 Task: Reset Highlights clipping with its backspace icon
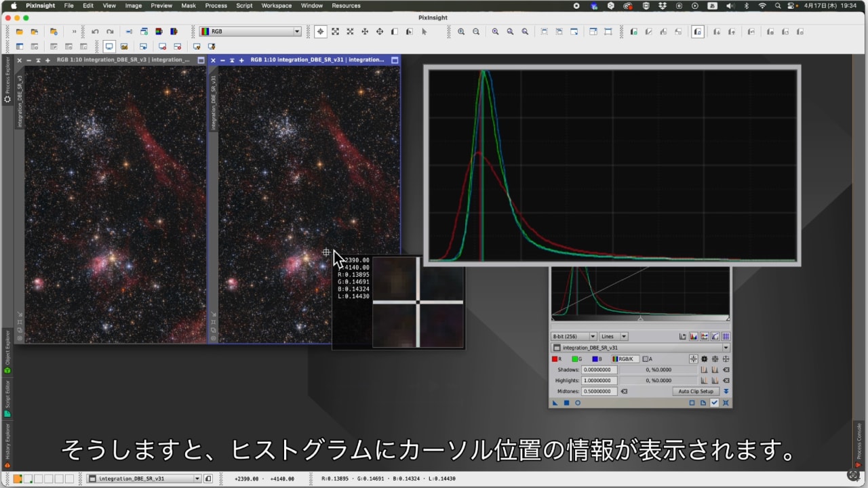click(726, 380)
